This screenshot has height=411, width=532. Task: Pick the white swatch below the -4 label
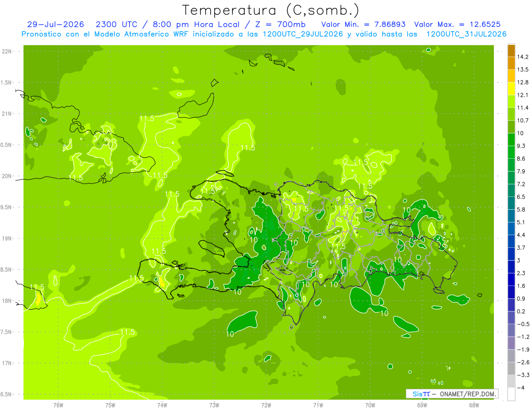(511, 394)
